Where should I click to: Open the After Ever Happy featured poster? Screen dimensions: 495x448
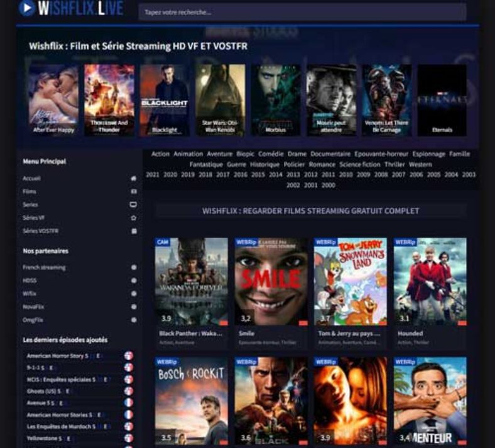tap(53, 100)
